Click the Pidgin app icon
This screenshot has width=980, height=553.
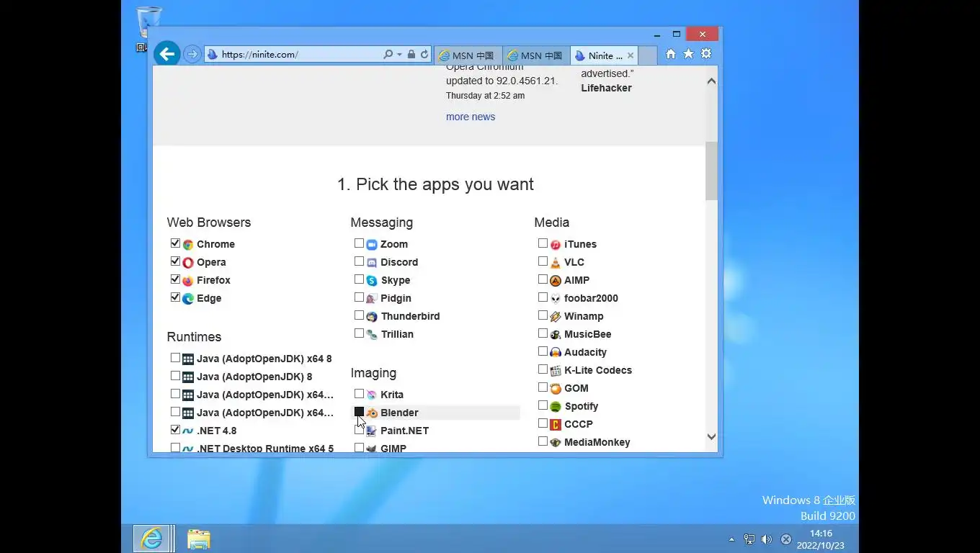click(x=372, y=299)
